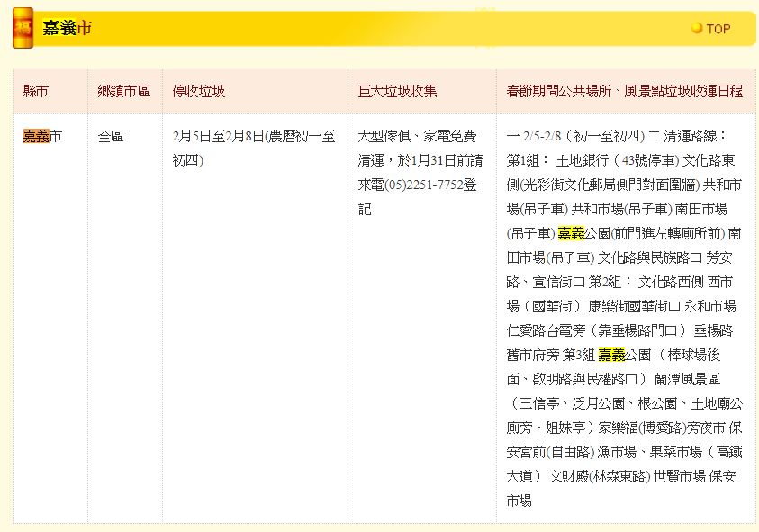The width and height of the screenshot is (759, 532).
Task: Click highlighted 嘉義 before 公園(前門進左轉廁所前)
Action: click(571, 233)
